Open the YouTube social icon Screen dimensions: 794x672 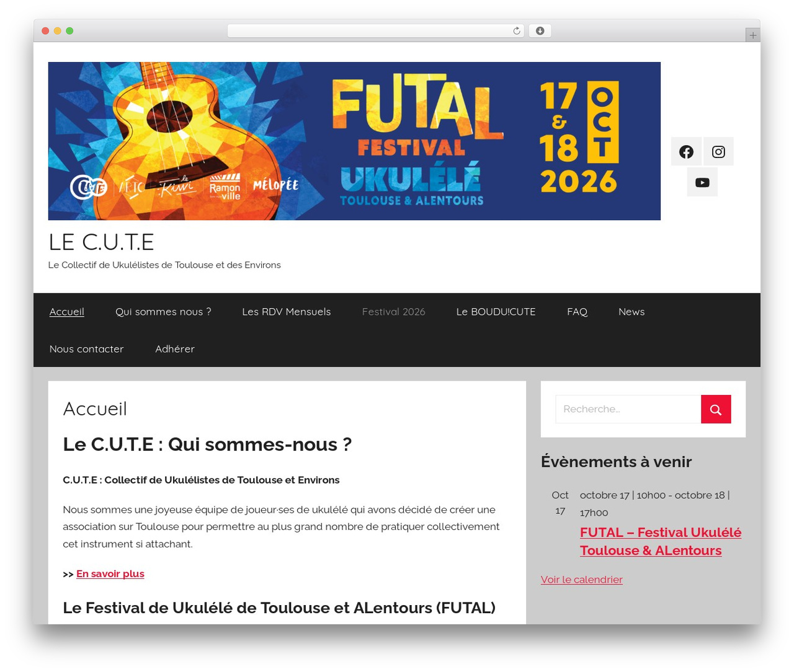pyautogui.click(x=702, y=182)
